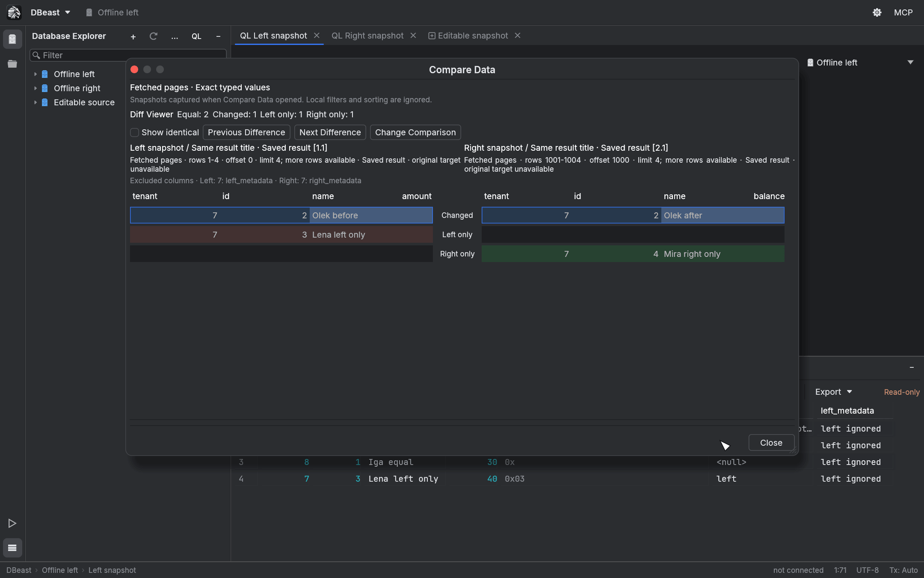924x578 pixels.
Task: Enable the Show identical checkbox
Action: (x=134, y=132)
